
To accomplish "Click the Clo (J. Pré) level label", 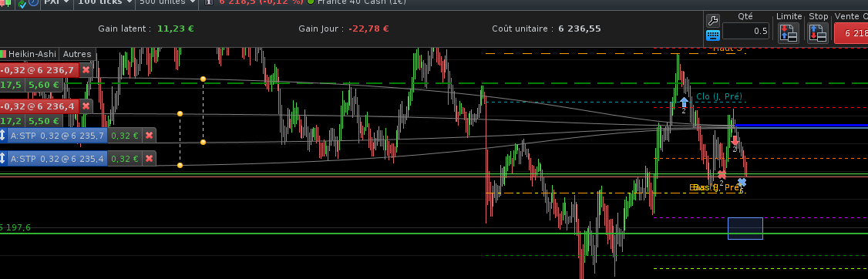I will pos(719,97).
